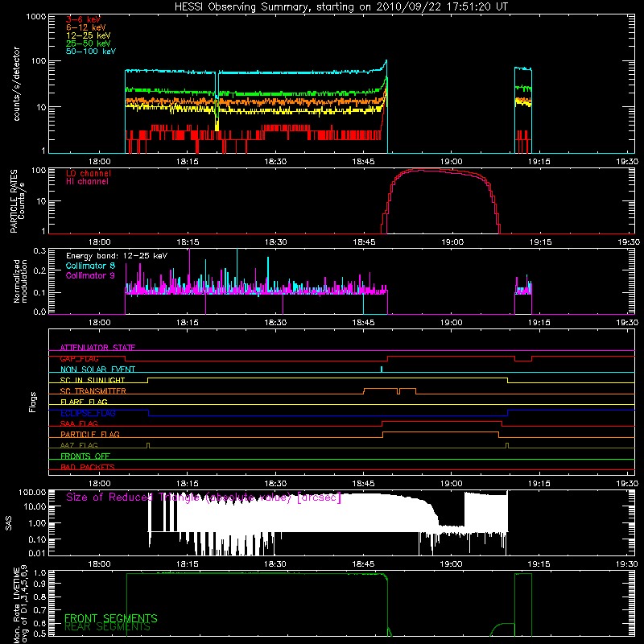Select the Collimator 8 legend label

[90, 266]
